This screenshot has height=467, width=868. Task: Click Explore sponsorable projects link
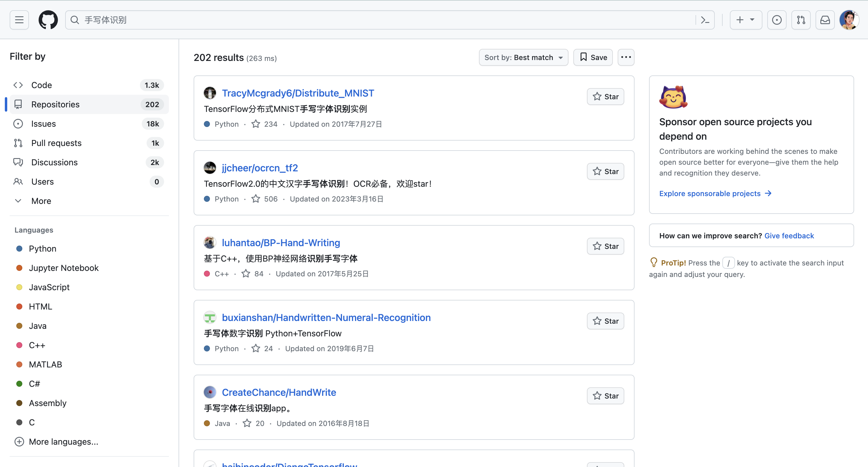click(715, 193)
